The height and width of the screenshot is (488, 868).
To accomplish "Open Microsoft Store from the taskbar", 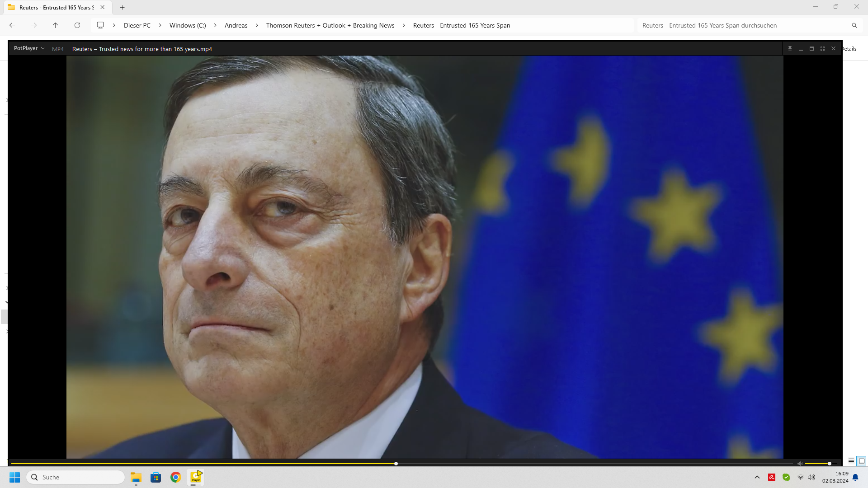I will coord(156,477).
